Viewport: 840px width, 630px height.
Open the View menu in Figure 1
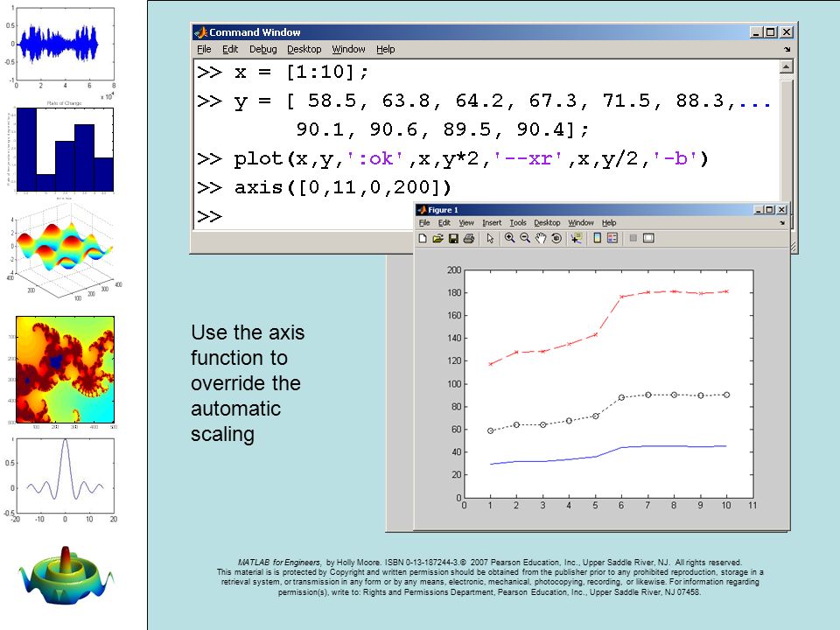[466, 223]
